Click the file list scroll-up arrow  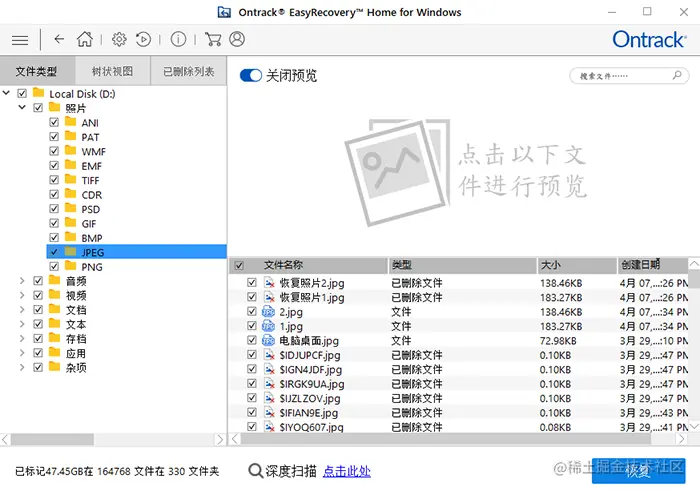coord(694,264)
